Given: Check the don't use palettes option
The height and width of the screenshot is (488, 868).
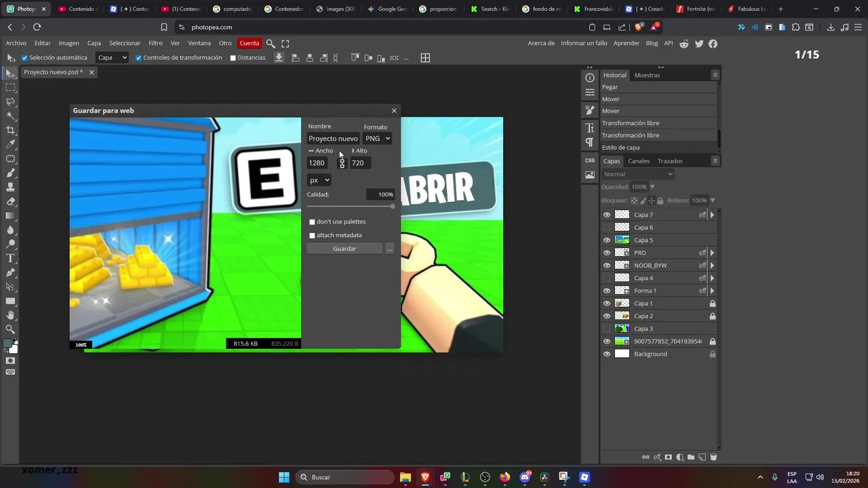Looking at the screenshot, I should 312,222.
